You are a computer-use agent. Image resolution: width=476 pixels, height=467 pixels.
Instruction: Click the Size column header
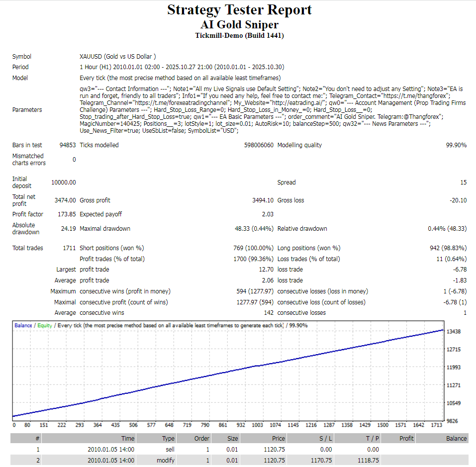pyautogui.click(x=232, y=438)
